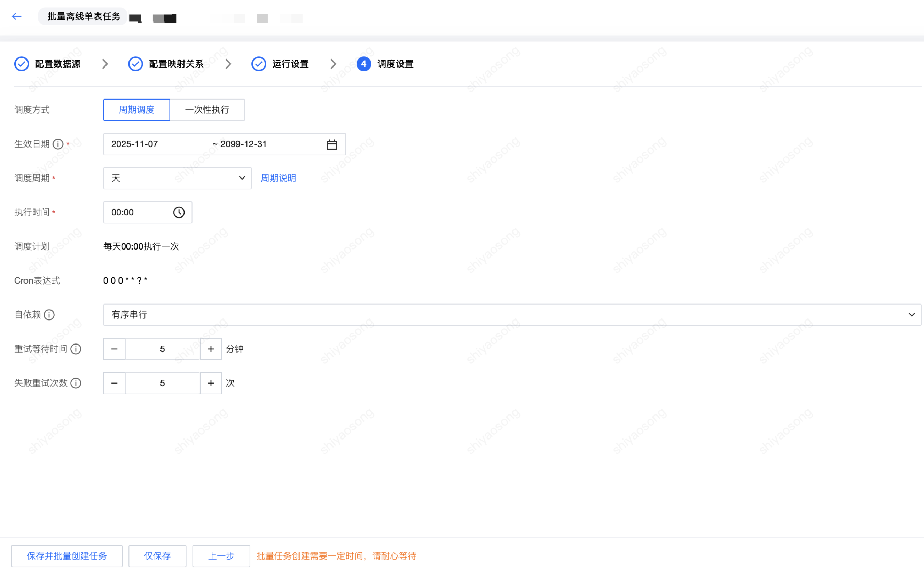Screen dimensions: 924x577
Task: Decrease 失败重试次数 with minus button
Action: click(x=114, y=383)
